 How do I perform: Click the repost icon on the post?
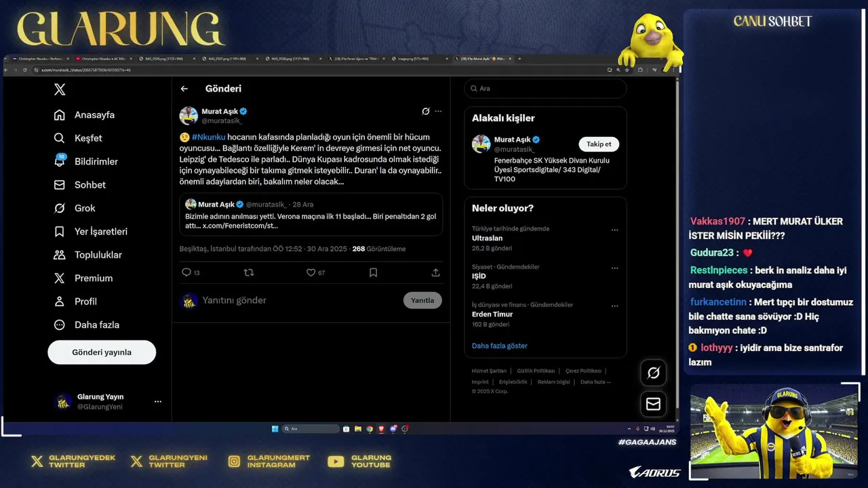(249, 272)
